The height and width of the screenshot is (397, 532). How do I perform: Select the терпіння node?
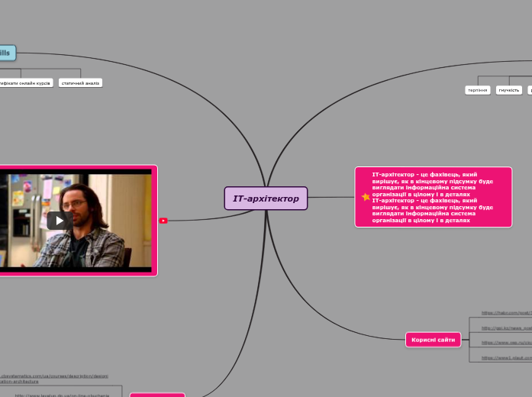(x=477, y=90)
